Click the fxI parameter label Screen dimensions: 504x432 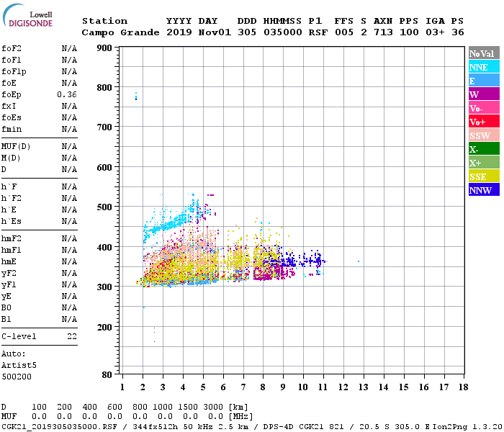(9, 106)
